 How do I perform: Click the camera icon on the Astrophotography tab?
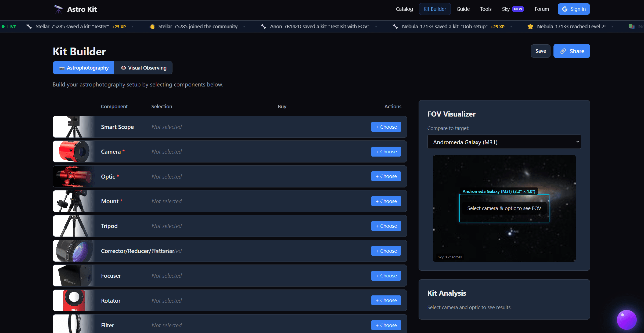[62, 68]
